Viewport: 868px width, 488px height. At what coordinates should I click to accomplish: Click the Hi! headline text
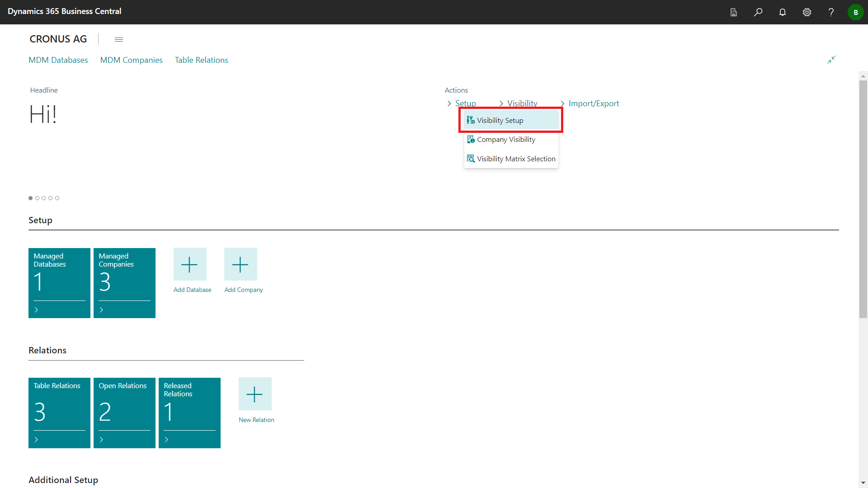pos(43,114)
